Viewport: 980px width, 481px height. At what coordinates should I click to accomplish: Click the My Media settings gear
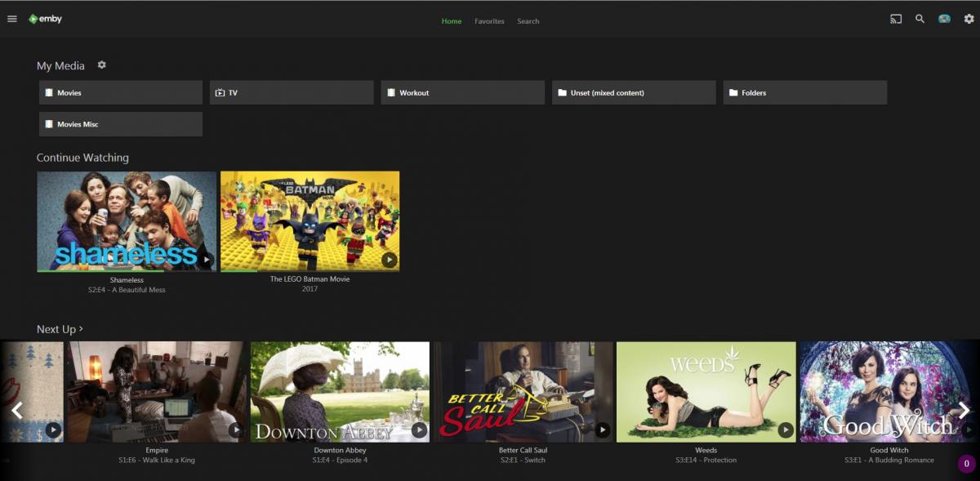102,65
